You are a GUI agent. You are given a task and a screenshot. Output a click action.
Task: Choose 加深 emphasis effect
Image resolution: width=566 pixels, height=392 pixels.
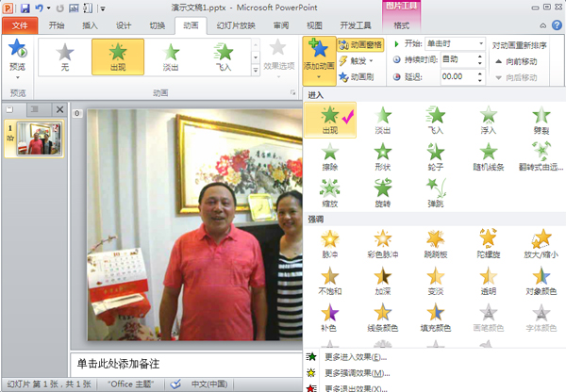coord(383,281)
